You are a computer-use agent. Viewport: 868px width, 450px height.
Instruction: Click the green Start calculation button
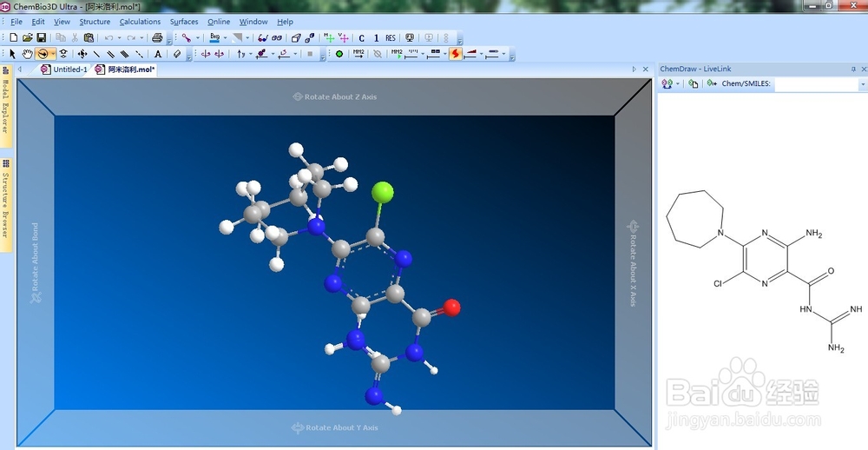pyautogui.click(x=339, y=54)
